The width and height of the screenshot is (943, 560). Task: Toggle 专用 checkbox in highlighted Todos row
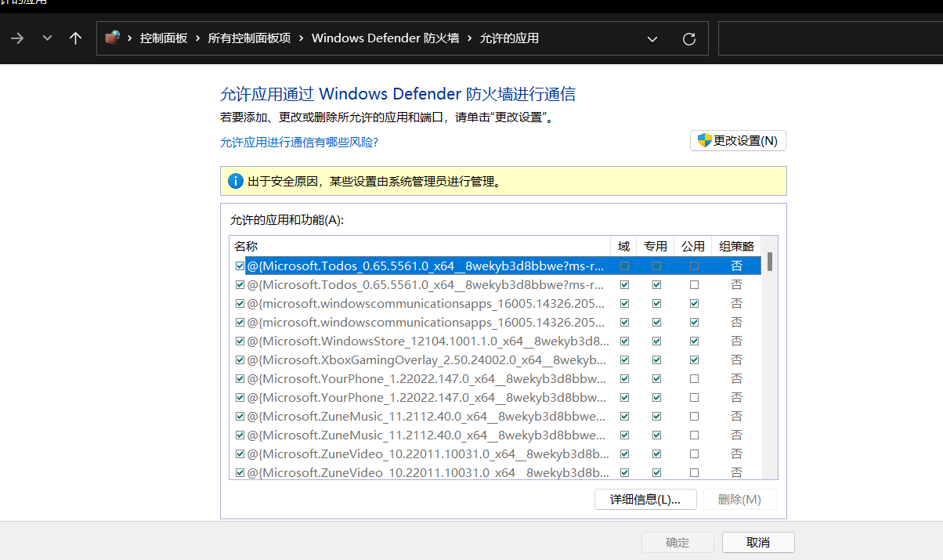click(656, 266)
